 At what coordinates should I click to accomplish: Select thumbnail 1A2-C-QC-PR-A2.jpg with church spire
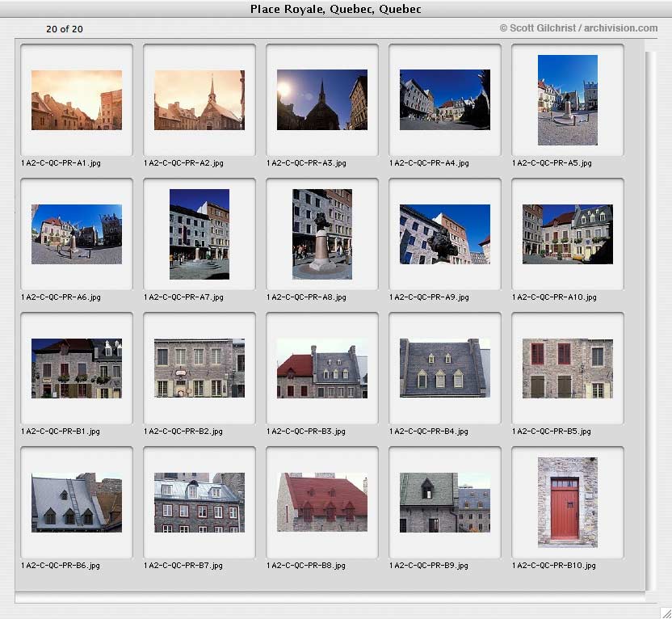199,100
